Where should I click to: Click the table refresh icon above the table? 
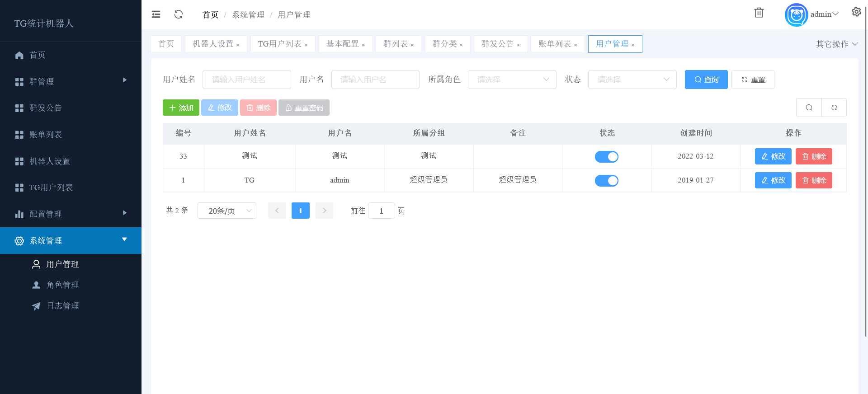point(834,108)
